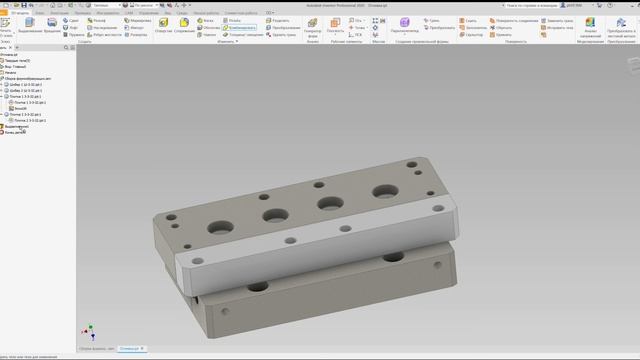Open the Hole (Отверстие) tool

(163, 25)
